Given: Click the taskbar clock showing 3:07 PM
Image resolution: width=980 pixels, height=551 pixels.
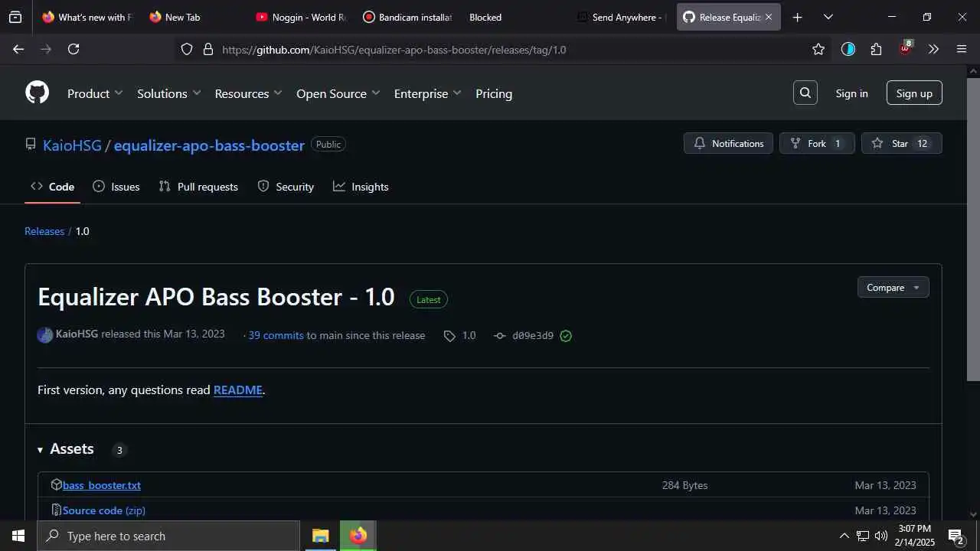Looking at the screenshot, I should 914,536.
